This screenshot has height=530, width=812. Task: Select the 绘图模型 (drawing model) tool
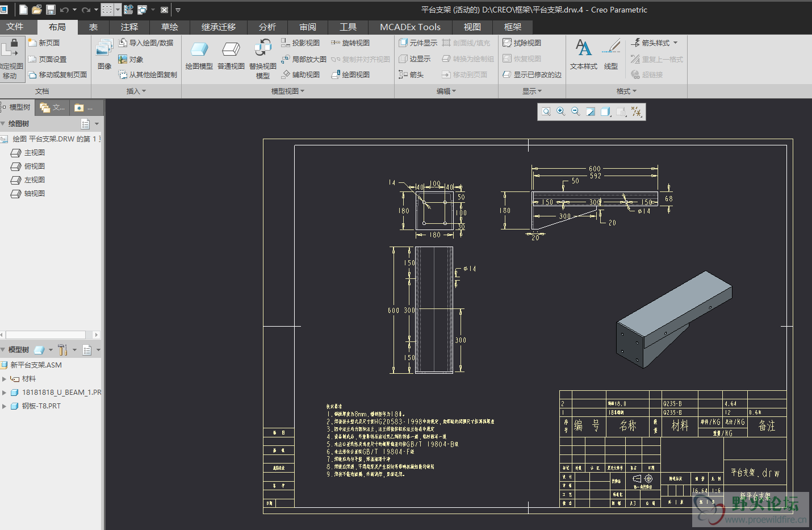(x=199, y=56)
